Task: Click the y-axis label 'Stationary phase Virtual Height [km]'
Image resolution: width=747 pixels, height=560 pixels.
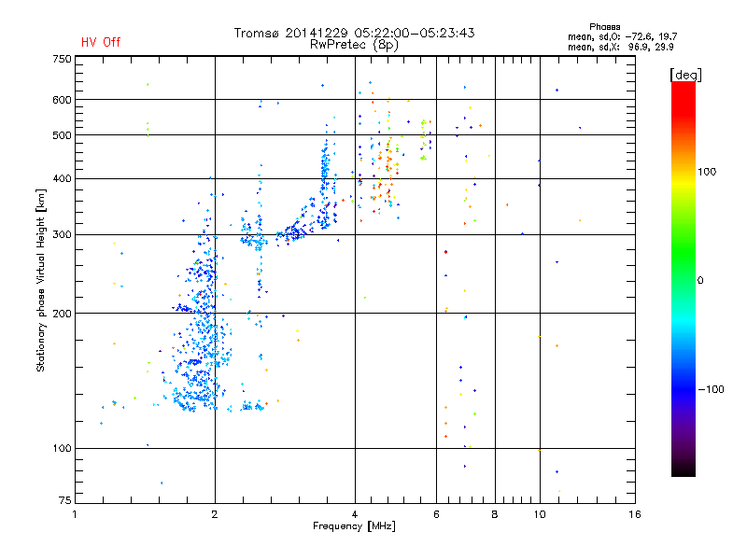Action: (40, 281)
